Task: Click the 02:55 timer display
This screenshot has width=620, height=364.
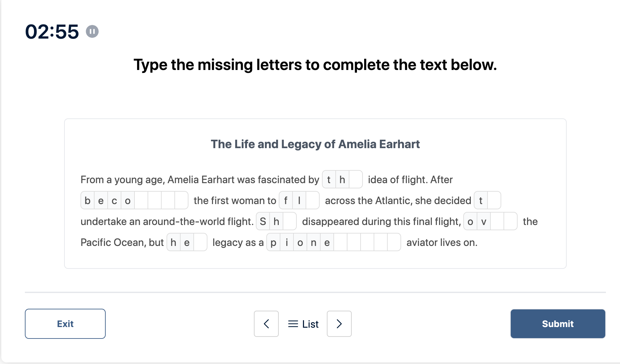Action: click(x=52, y=32)
